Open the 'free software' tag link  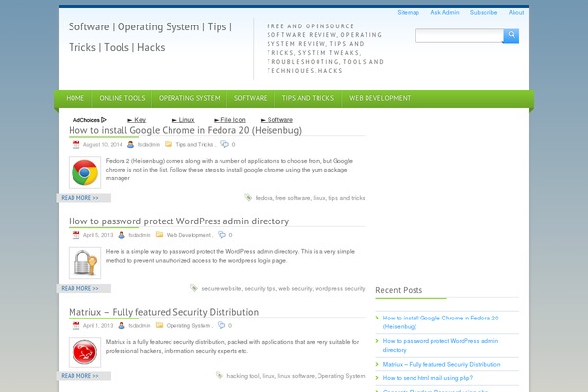click(x=293, y=198)
